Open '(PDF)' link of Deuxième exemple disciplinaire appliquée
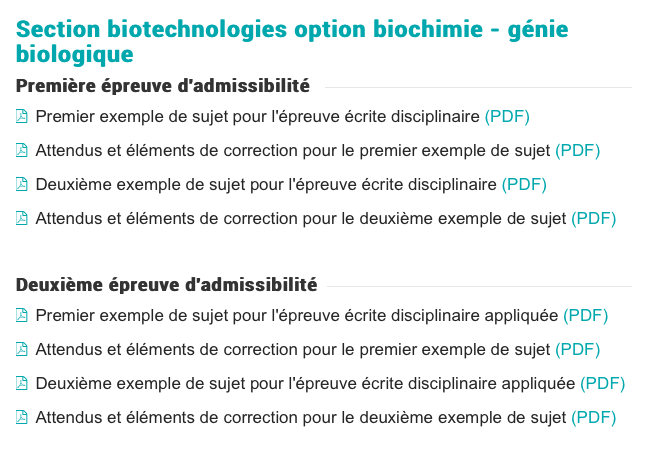Image resolution: width=648 pixels, height=450 pixels. coord(603,383)
